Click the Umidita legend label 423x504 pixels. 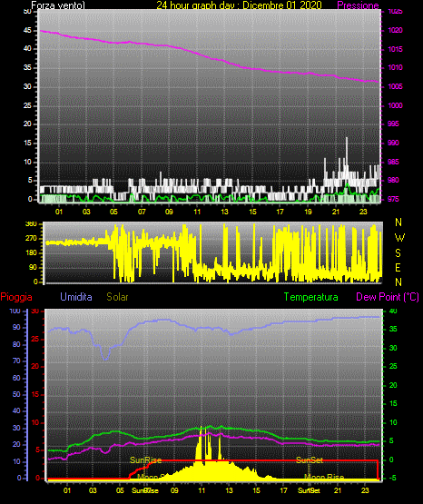point(76,297)
